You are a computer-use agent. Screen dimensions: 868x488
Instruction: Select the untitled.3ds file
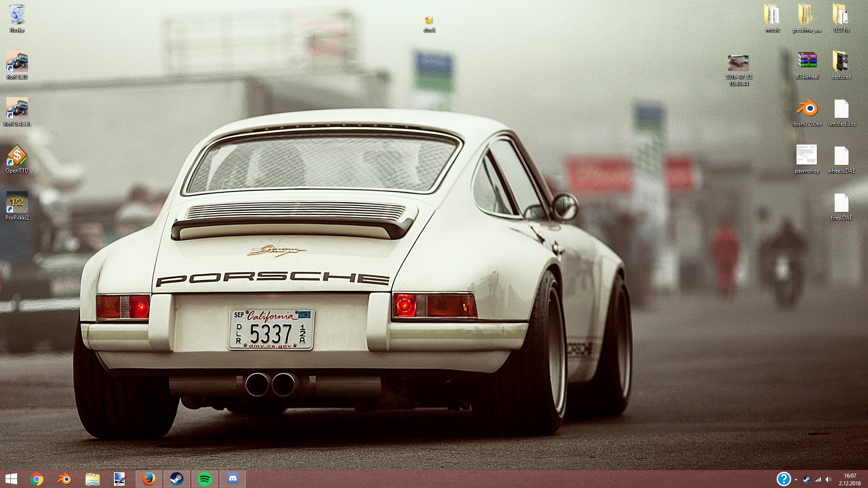pos(841,112)
